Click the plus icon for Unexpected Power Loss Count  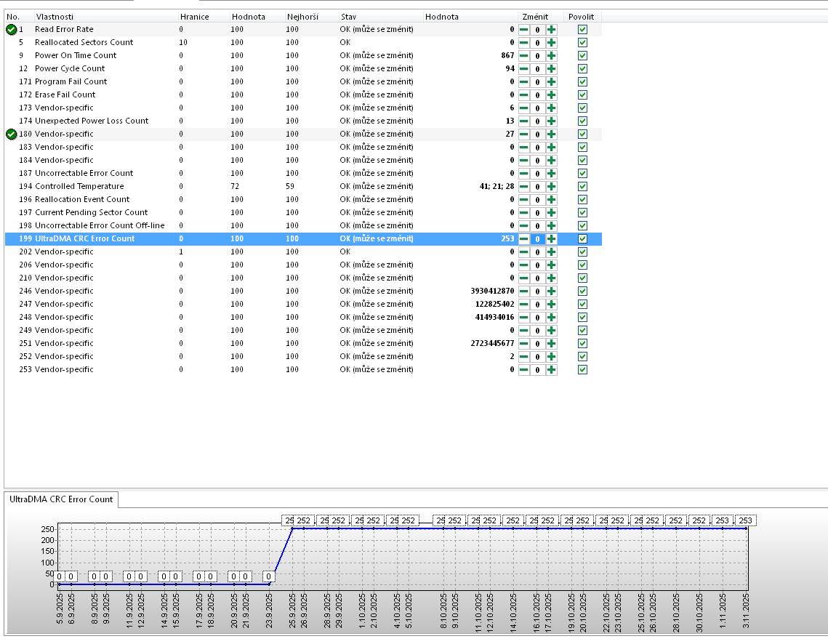click(x=552, y=121)
